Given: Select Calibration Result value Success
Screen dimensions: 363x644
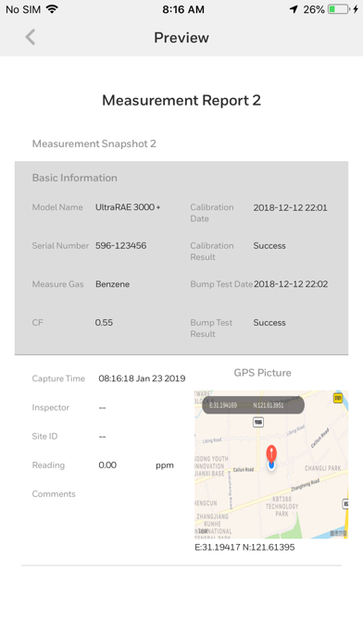Looking at the screenshot, I should [269, 245].
